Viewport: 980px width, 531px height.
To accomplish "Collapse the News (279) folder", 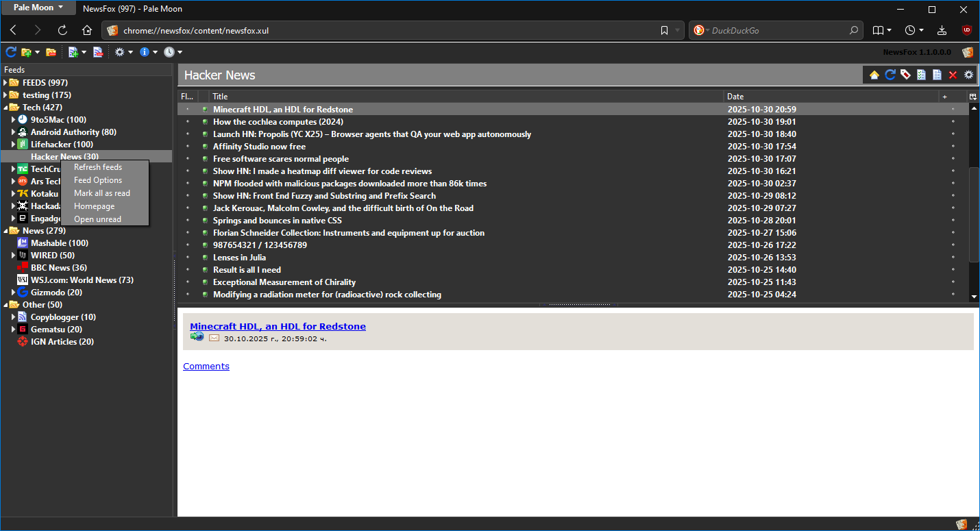I will pos(5,231).
